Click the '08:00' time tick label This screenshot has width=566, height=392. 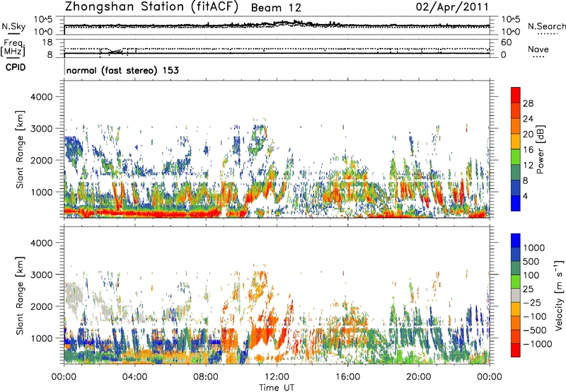(206, 377)
